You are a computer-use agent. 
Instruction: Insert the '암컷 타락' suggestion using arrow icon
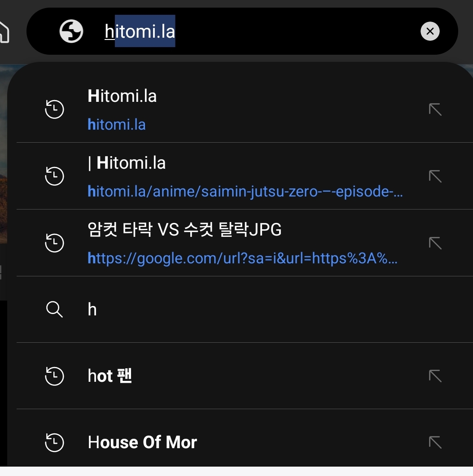[435, 243]
